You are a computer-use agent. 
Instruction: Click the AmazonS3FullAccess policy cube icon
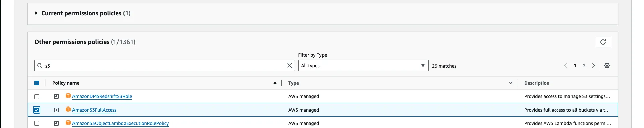(x=68, y=109)
